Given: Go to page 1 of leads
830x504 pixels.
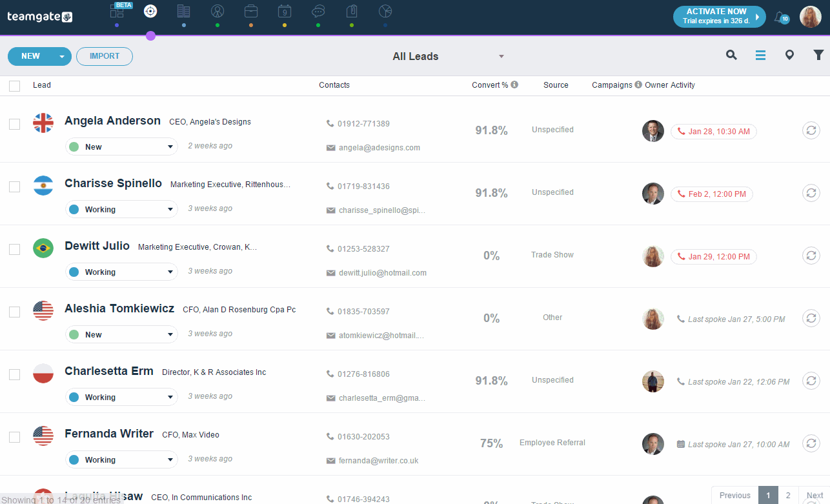Looking at the screenshot, I should click(x=768, y=496).
